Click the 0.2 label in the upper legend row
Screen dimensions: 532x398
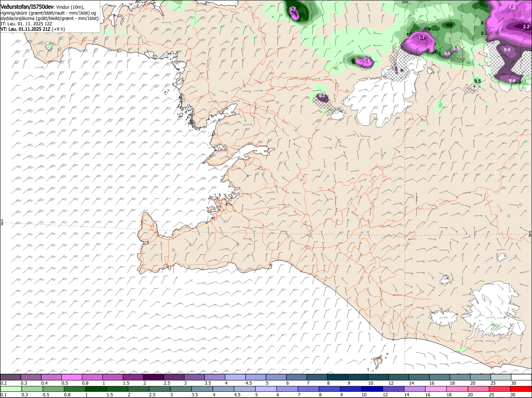click(x=4, y=383)
